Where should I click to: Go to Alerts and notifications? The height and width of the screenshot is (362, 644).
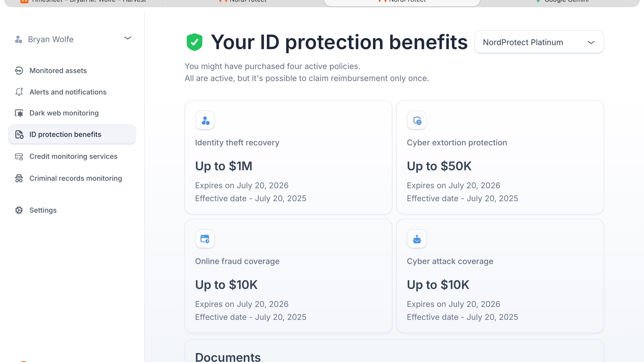click(72, 92)
